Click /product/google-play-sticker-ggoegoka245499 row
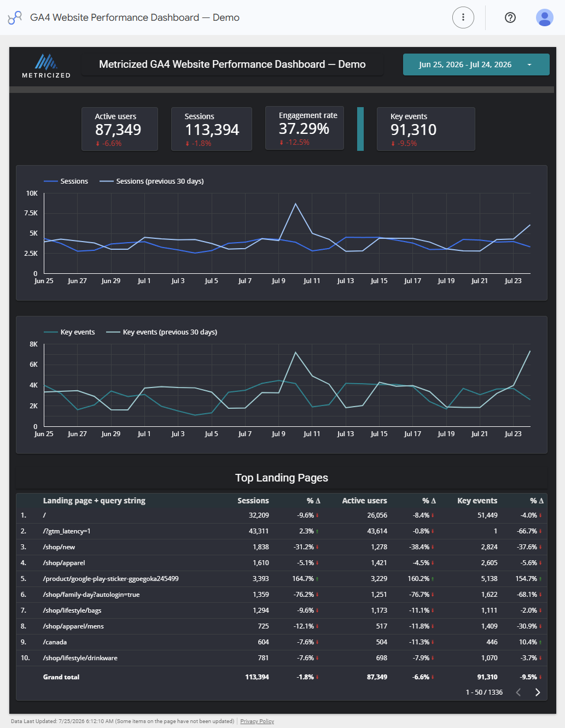This screenshot has height=728, width=565. (282, 579)
